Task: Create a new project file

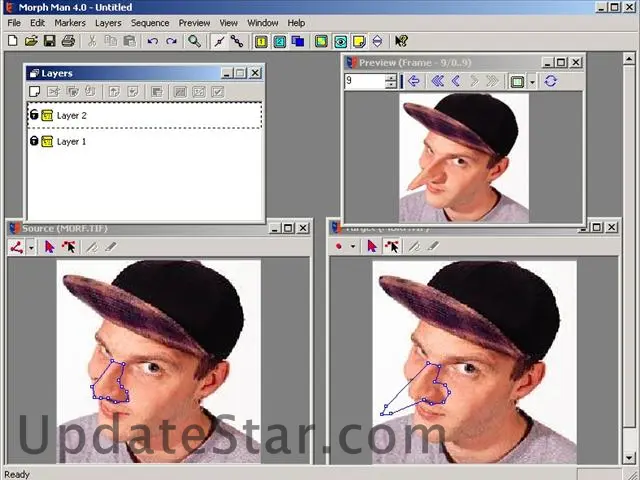Action: click(x=13, y=41)
